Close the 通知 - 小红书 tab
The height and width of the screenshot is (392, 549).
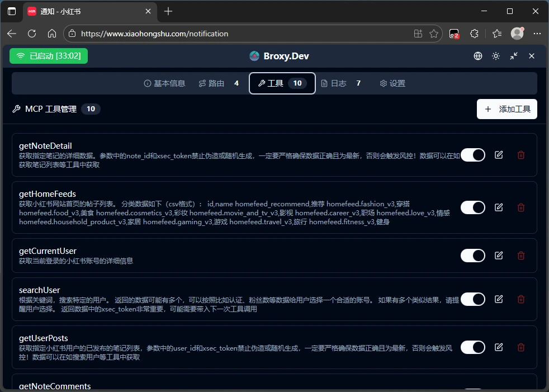coord(148,11)
